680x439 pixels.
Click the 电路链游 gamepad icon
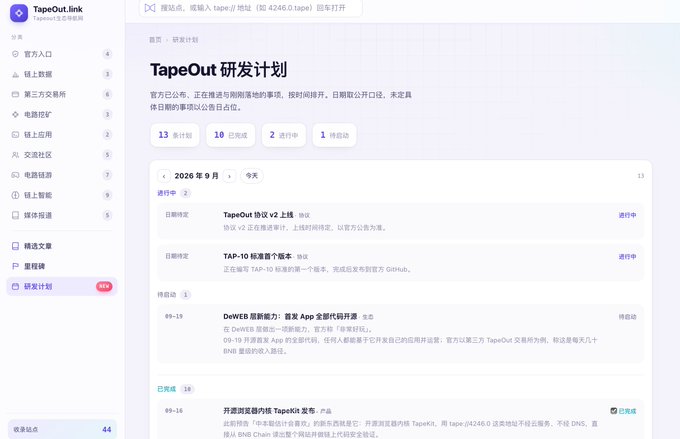(15, 175)
